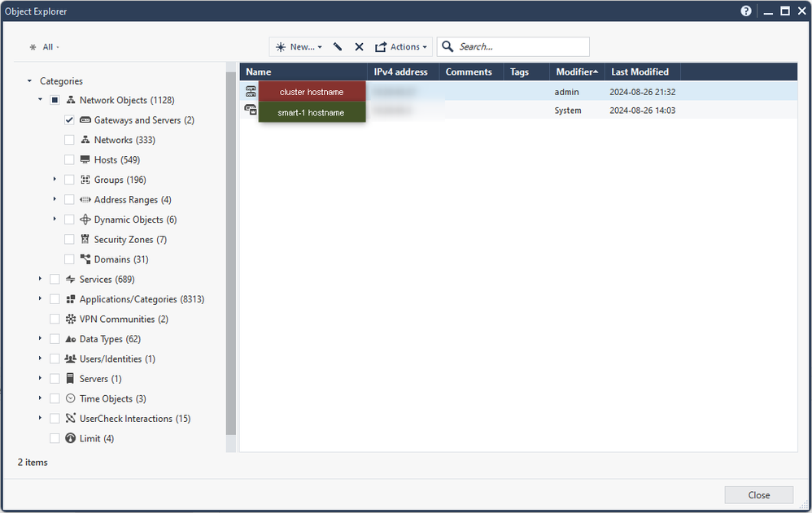Click the Security Zones icon
Screen dimensions: 812x513
pos(85,239)
